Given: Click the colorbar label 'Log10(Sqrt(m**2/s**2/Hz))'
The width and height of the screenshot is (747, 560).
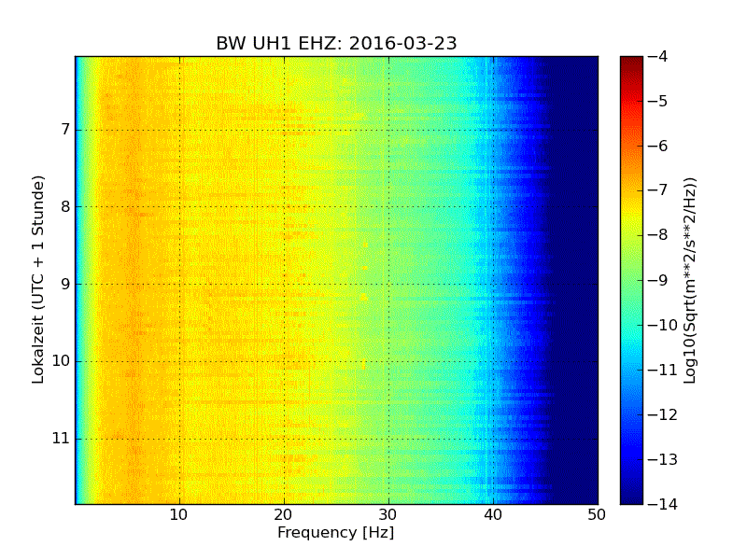Looking at the screenshot, I should (691, 280).
